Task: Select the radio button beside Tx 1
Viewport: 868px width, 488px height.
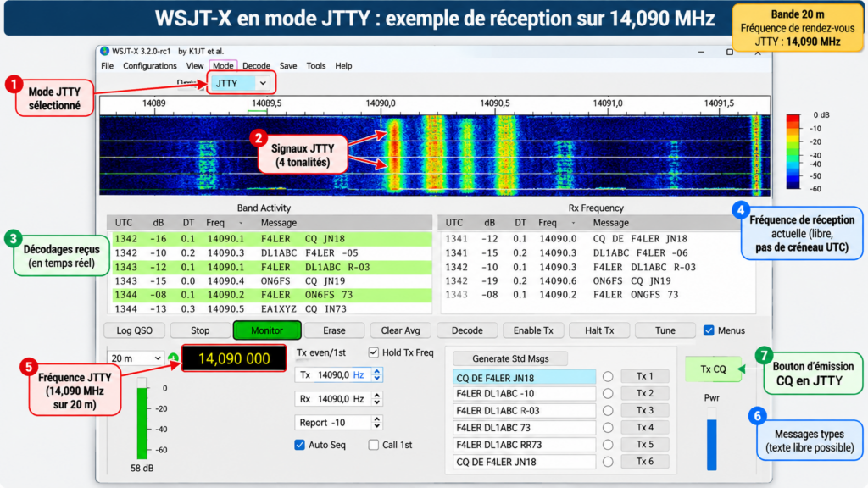Action: tap(608, 377)
